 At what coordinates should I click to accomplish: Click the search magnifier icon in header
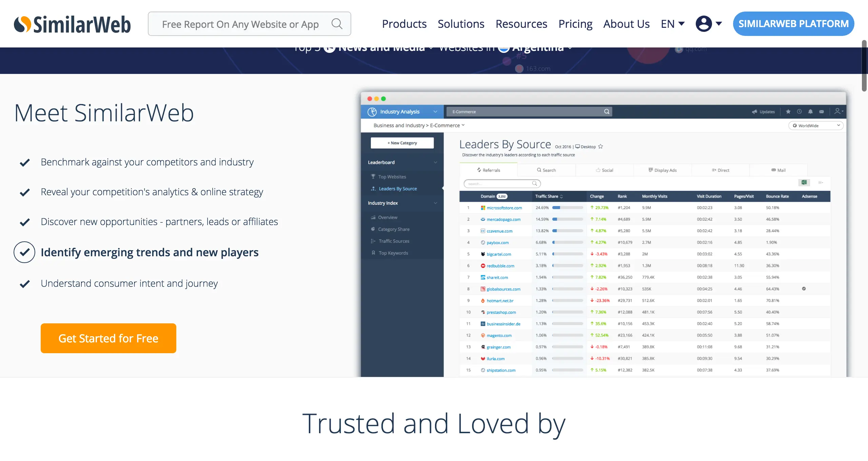(337, 24)
